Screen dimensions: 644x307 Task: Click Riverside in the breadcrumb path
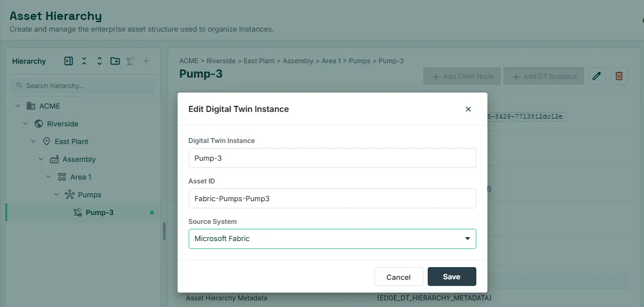(221, 61)
